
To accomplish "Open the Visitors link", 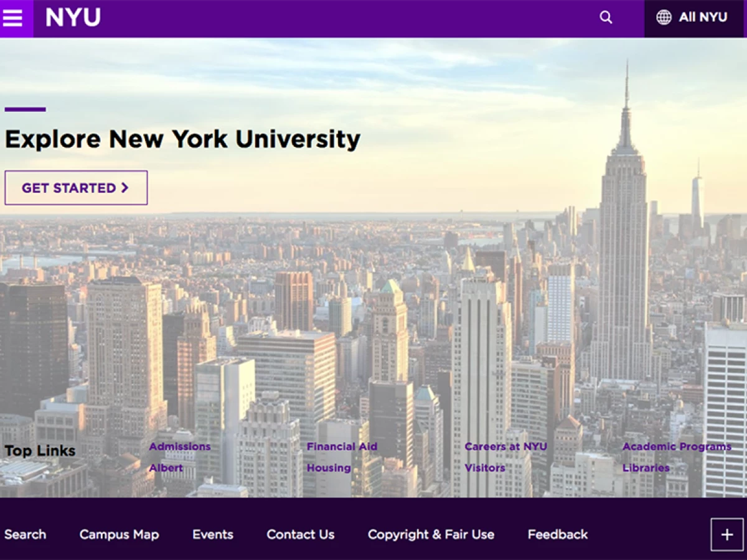I will click(485, 468).
